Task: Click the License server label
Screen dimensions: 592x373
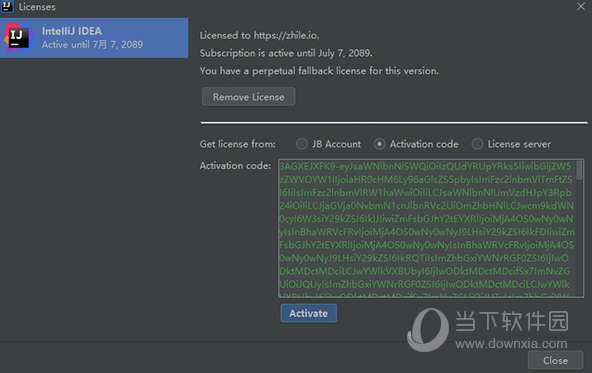Action: coord(519,144)
